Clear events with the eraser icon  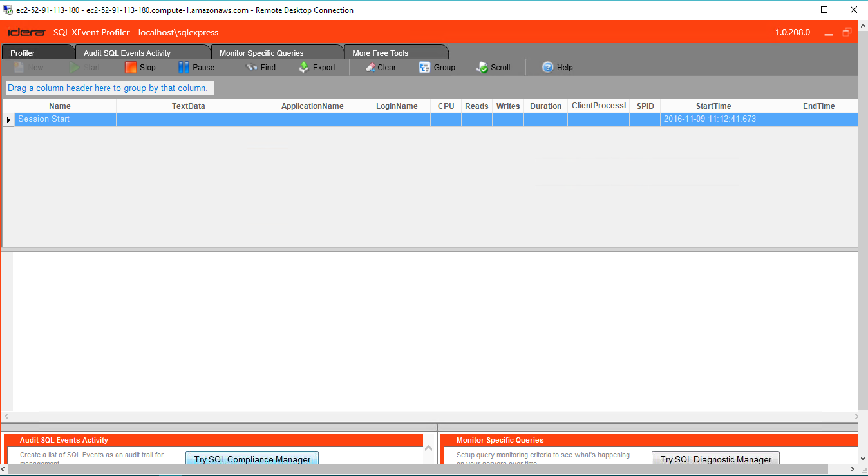point(370,67)
